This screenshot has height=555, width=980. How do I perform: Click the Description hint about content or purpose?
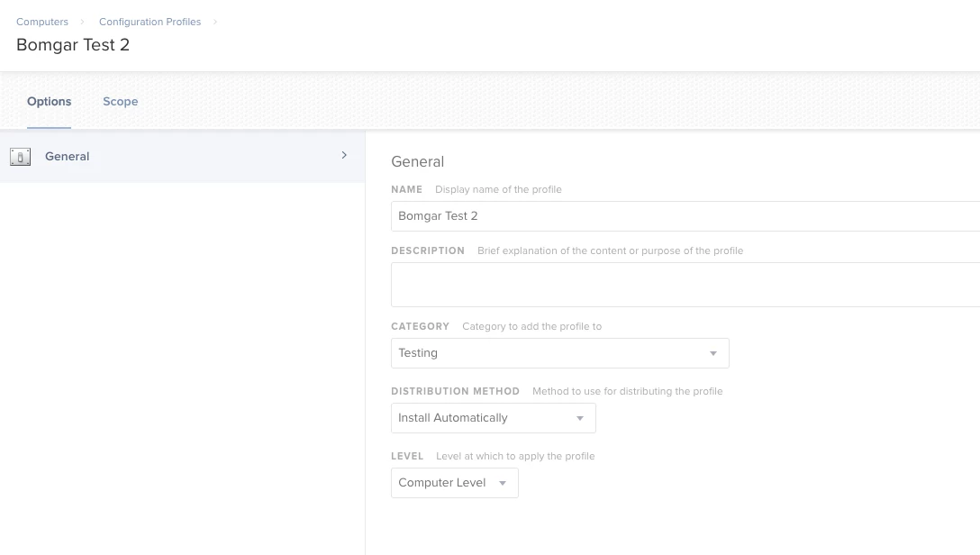point(610,250)
